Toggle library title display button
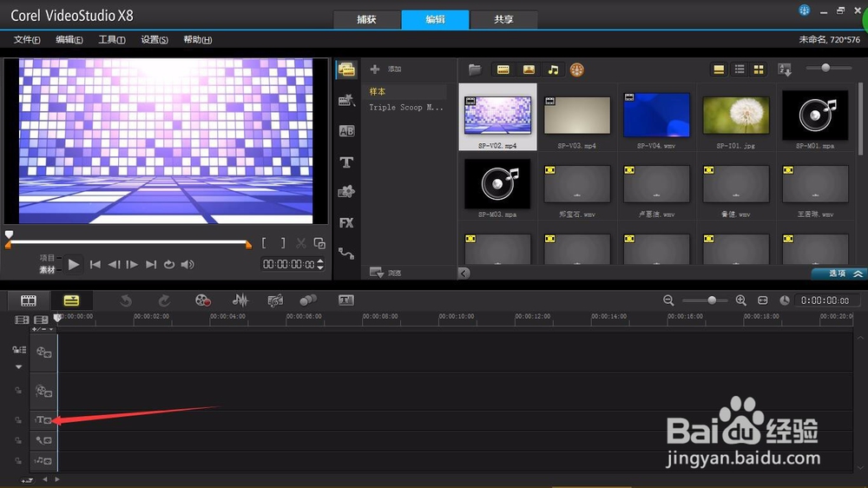 (x=719, y=69)
